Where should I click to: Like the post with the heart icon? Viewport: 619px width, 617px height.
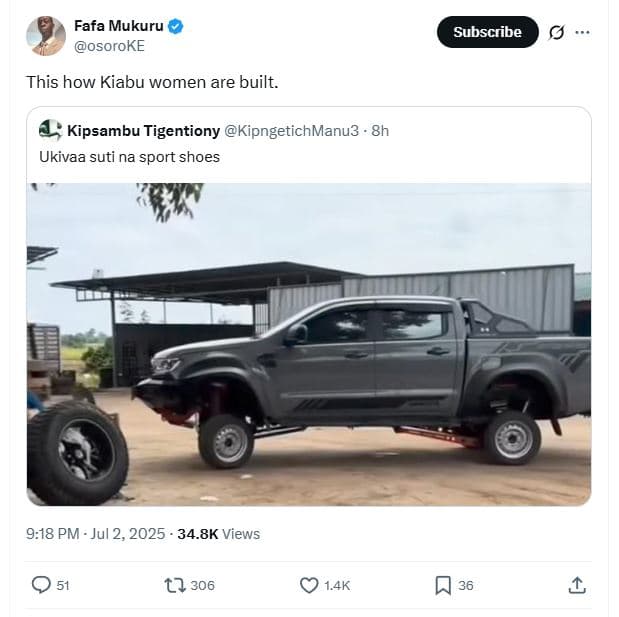click(309, 585)
